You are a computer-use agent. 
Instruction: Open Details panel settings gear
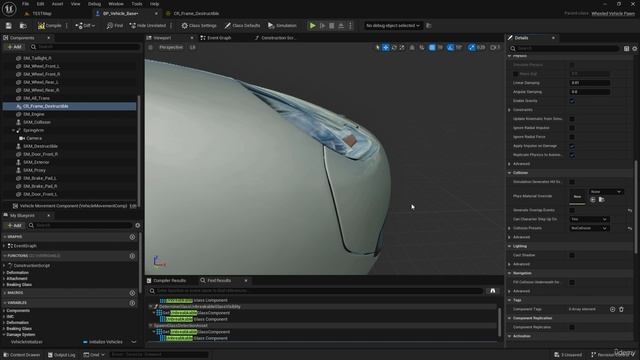(x=635, y=49)
